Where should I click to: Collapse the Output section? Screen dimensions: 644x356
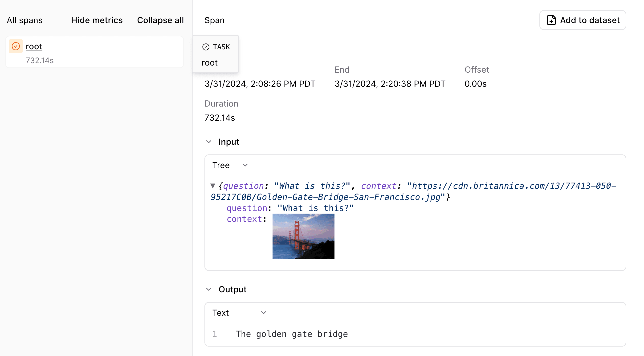pos(209,289)
